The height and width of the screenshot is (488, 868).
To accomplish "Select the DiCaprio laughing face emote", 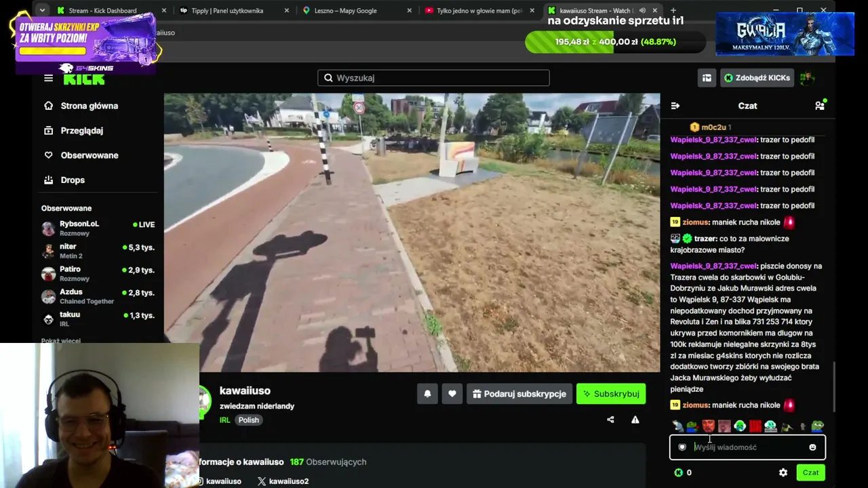I will coord(709,426).
